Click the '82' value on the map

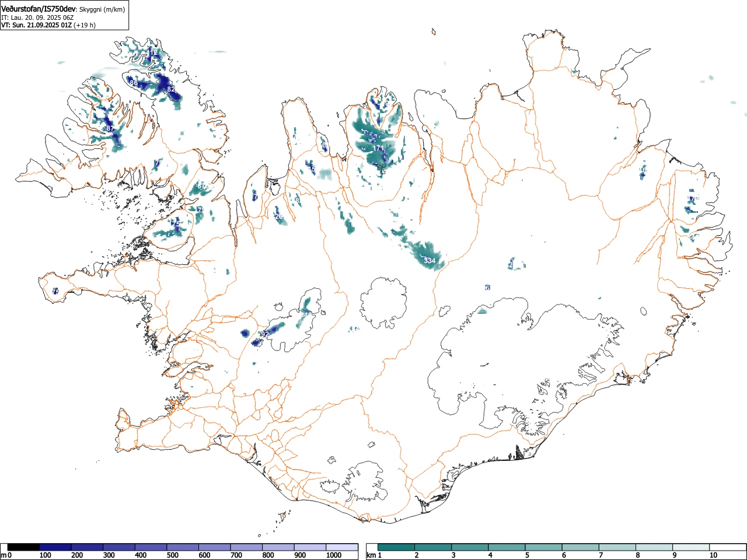point(171,89)
